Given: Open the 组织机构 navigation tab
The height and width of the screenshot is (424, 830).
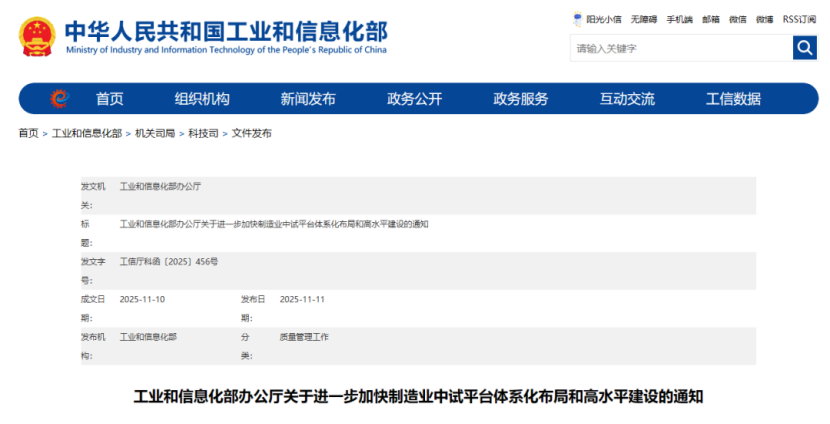Looking at the screenshot, I should click(x=202, y=99).
